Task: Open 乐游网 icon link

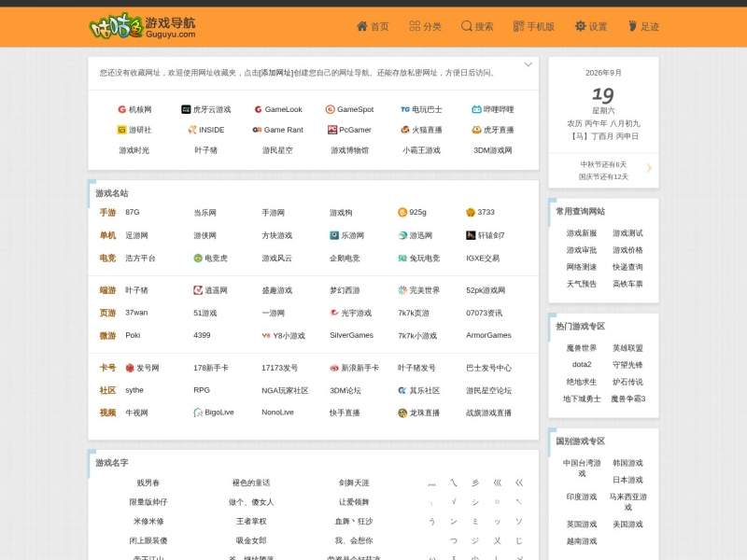Action: tap(346, 235)
